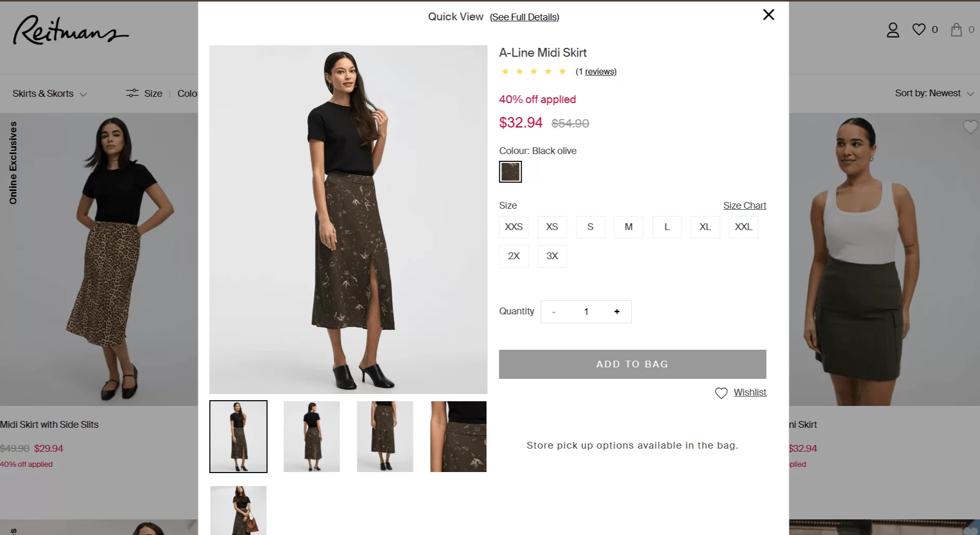Click the heart icon beside Wishlist in the modal
The height and width of the screenshot is (535, 980).
[721, 393]
